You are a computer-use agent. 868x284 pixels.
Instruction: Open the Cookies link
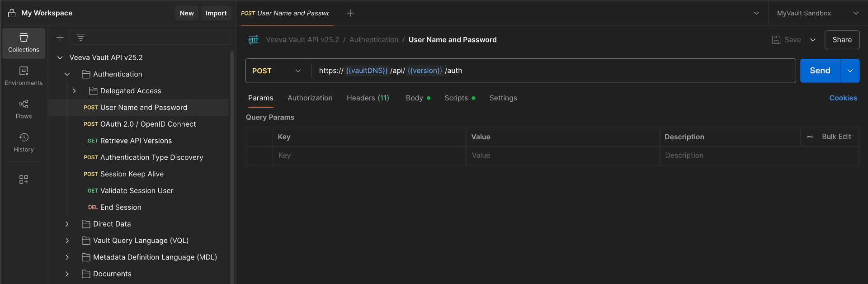843,98
